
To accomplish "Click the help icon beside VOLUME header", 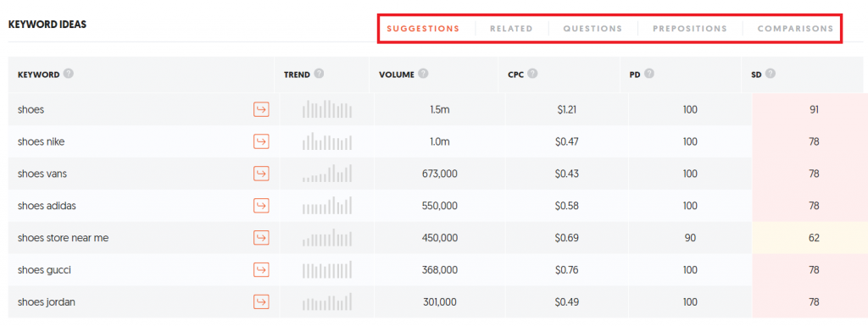I will point(423,74).
